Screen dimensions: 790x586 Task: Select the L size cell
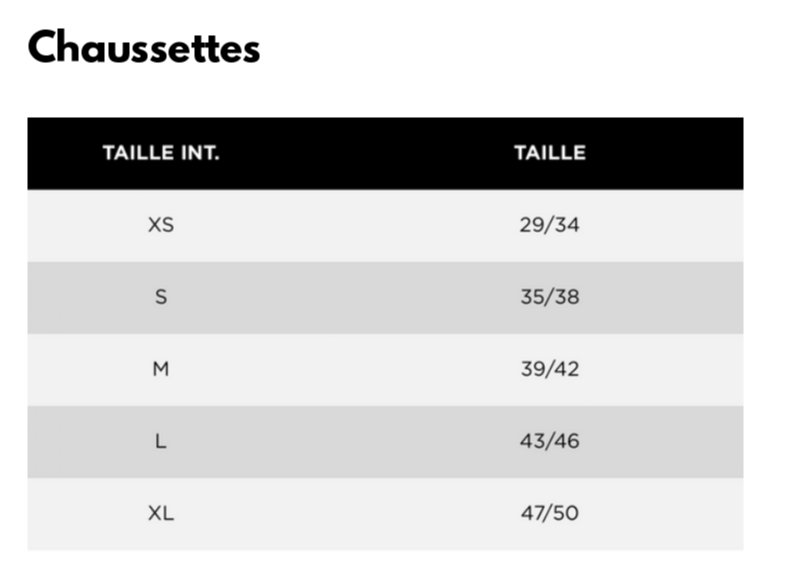(160, 441)
